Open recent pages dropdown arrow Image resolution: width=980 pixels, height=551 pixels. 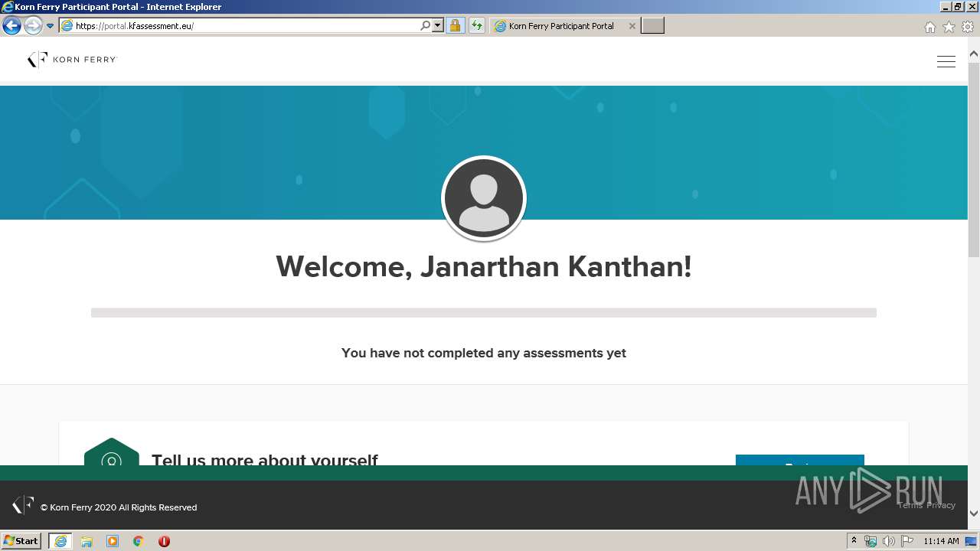[51, 26]
